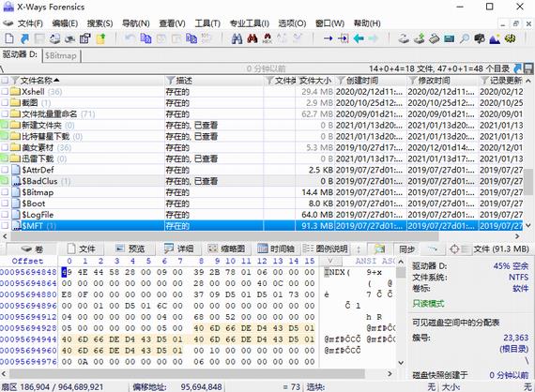
Task: Switch to the $Bitmap tab
Action: pos(61,55)
